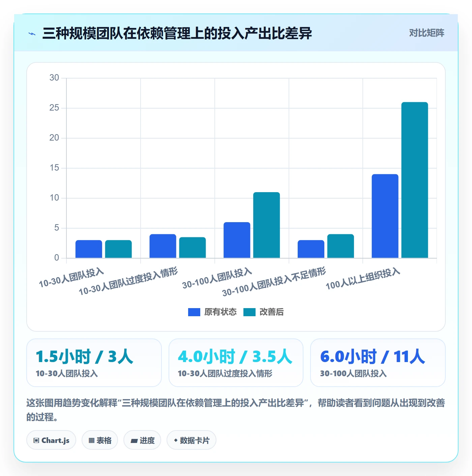The width and height of the screenshot is (472, 476).
Task: Click the 数据卡片 tag chip
Action: [191, 440]
